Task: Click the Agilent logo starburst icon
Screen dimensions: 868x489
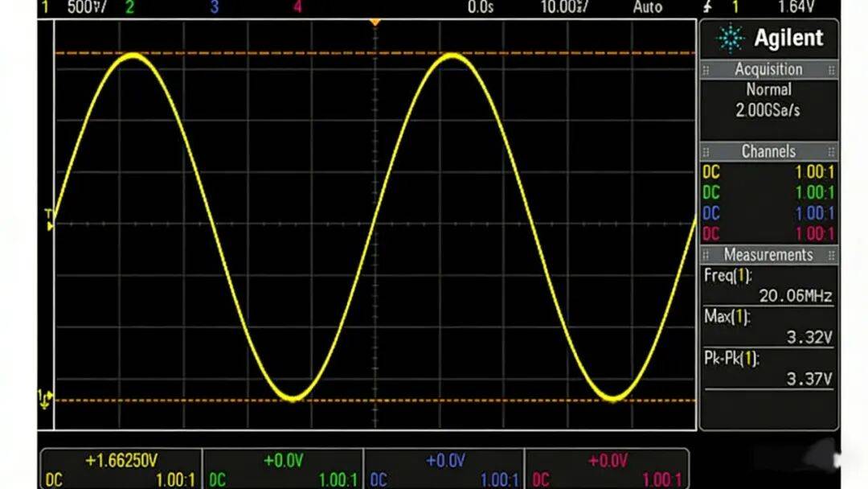Action: click(x=730, y=39)
